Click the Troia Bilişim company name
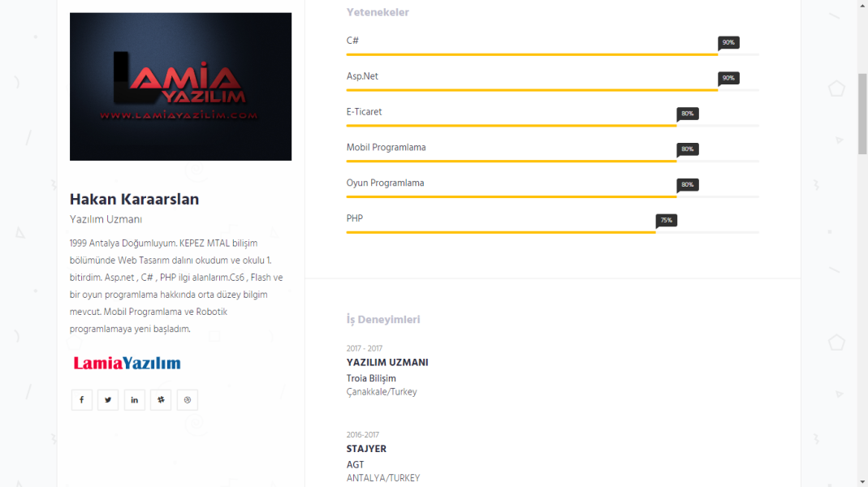 tap(371, 379)
